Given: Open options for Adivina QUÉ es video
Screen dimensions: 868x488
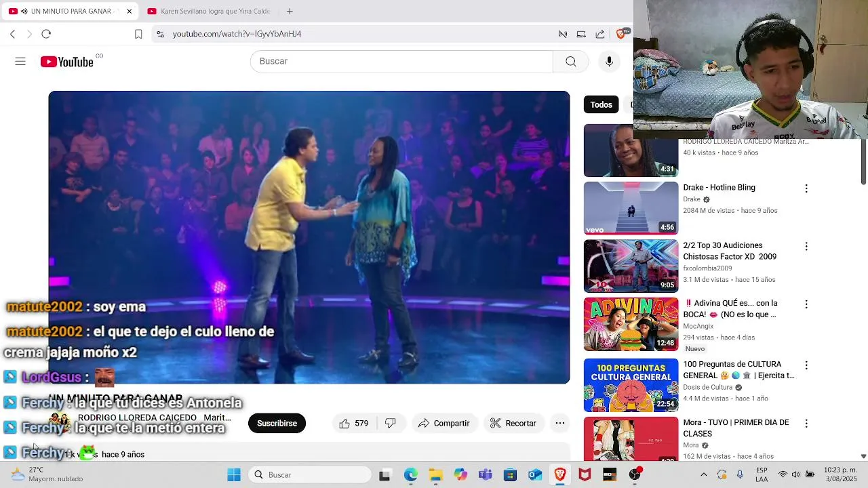Looking at the screenshot, I should (806, 304).
